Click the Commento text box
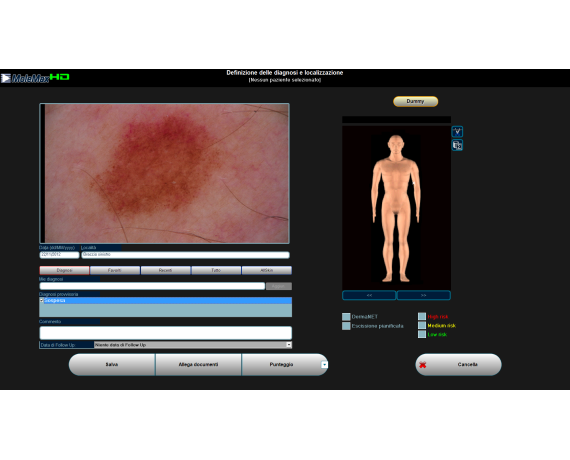Image resolution: width=570 pixels, height=460 pixels. 165,333
